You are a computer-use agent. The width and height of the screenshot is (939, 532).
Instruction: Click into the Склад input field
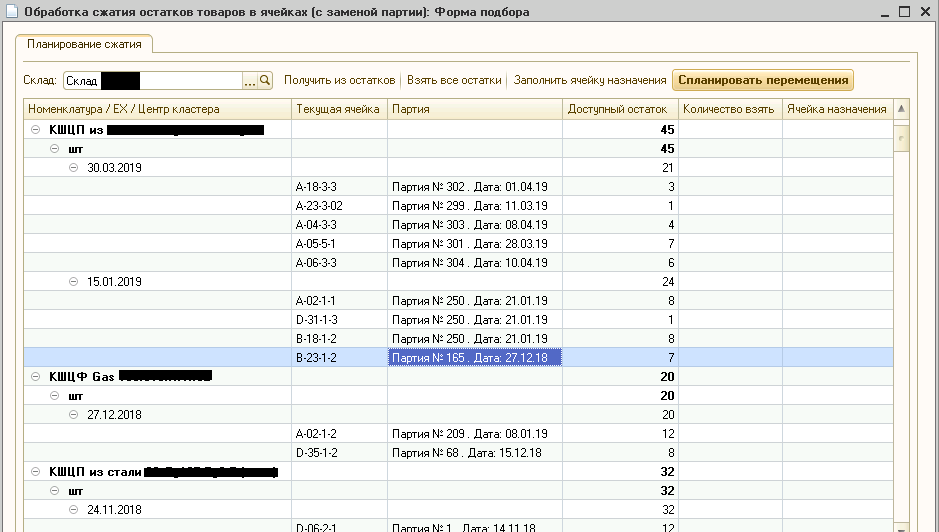(x=150, y=81)
